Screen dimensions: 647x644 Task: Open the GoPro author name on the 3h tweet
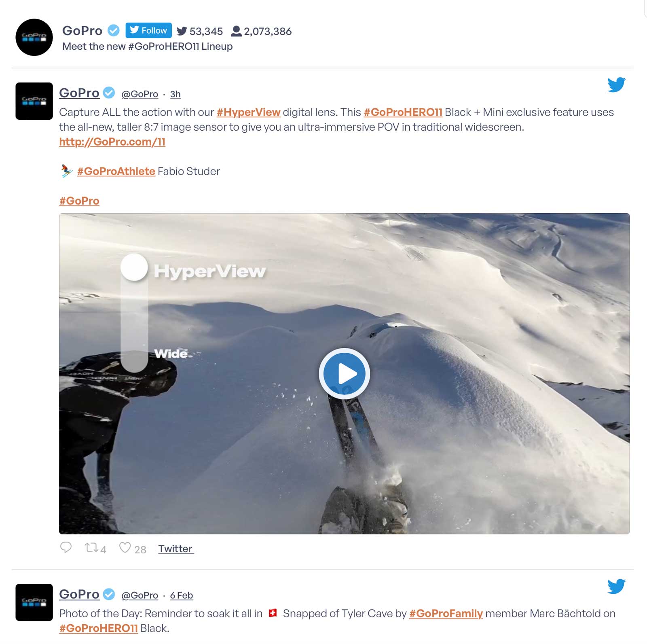click(79, 93)
